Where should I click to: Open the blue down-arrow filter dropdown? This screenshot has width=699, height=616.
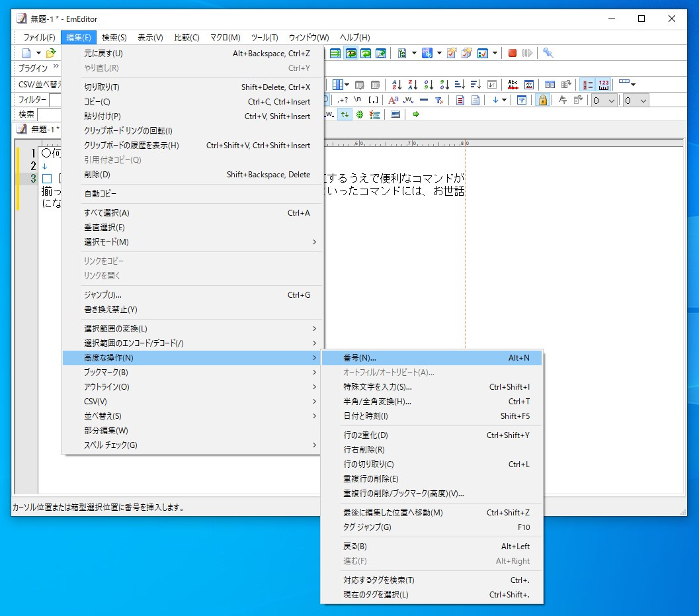(x=504, y=100)
